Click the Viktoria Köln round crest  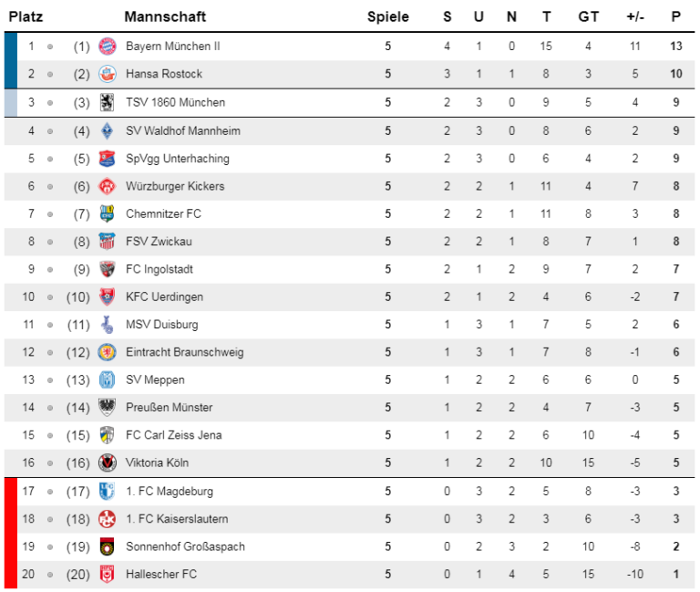click(108, 462)
